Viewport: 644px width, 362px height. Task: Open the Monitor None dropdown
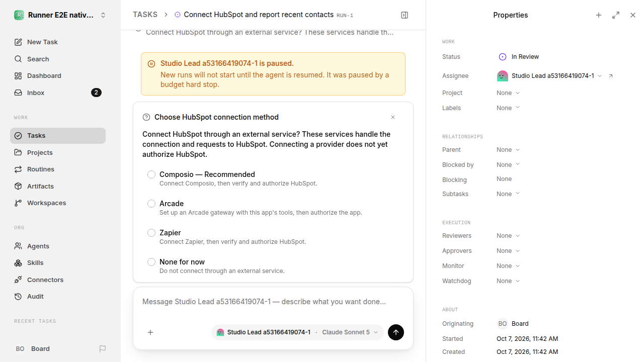[x=508, y=266]
